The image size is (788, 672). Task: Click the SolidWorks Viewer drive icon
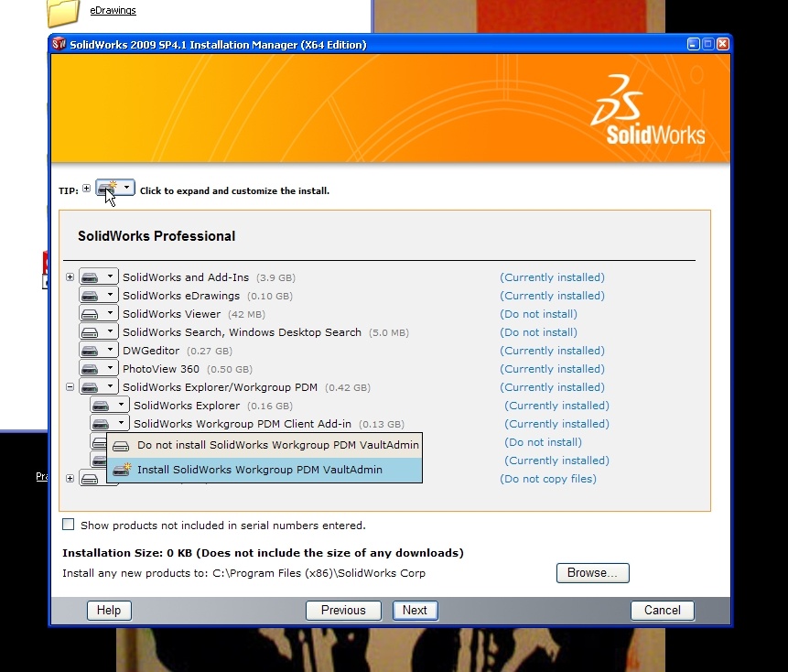point(90,314)
